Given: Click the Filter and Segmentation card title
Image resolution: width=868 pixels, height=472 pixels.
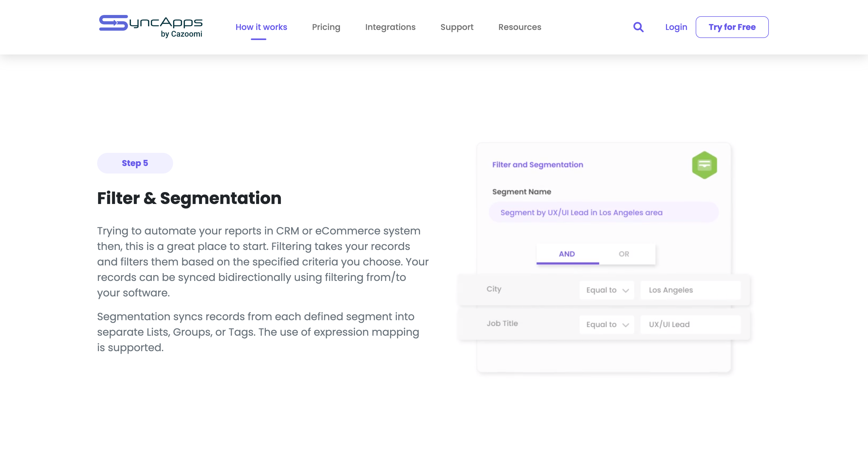Looking at the screenshot, I should pos(537,165).
